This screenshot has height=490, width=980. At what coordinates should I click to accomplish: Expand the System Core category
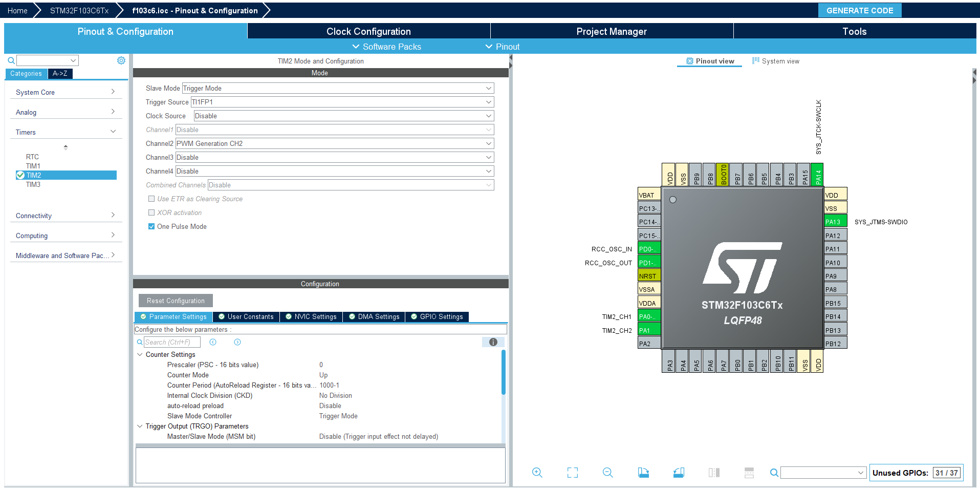[x=66, y=92]
